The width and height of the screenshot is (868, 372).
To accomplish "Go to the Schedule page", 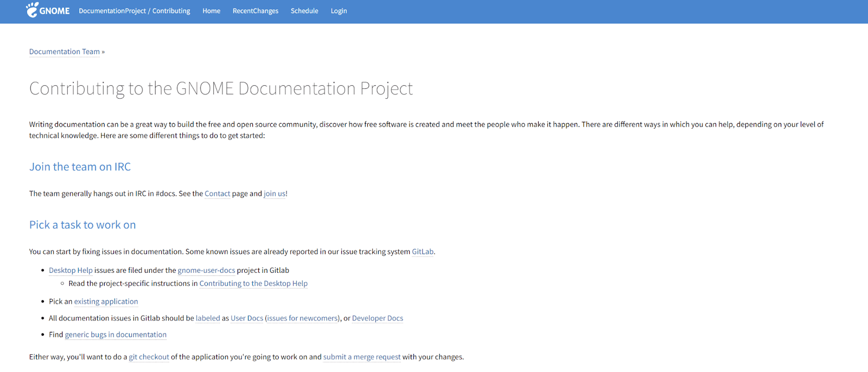I will tap(304, 11).
